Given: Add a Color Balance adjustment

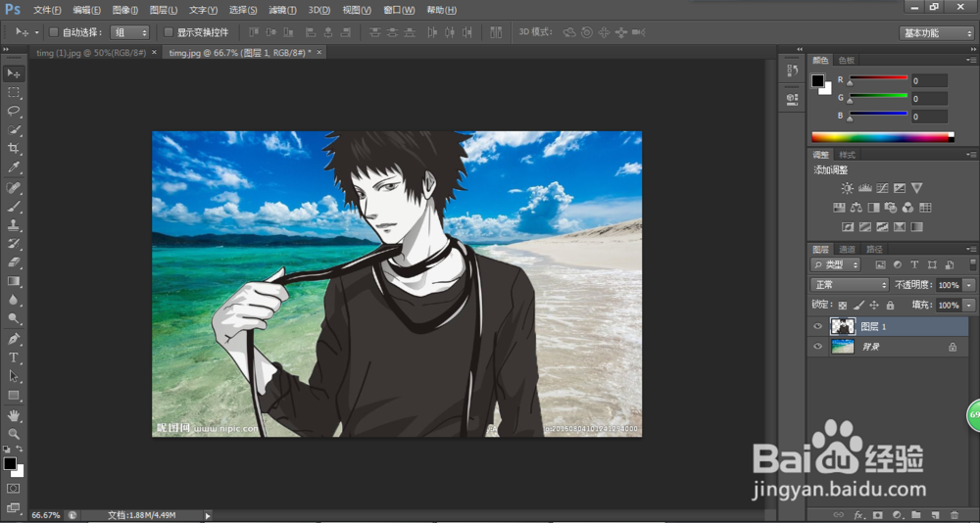Looking at the screenshot, I should coord(857,208).
